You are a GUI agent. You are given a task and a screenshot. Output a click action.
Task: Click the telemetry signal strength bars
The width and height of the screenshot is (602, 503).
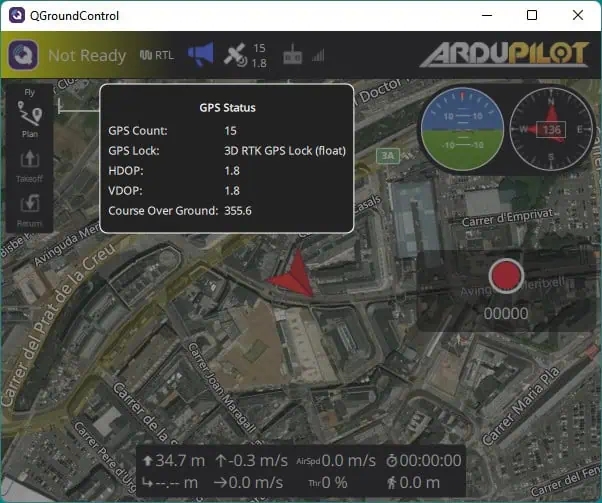coord(318,55)
